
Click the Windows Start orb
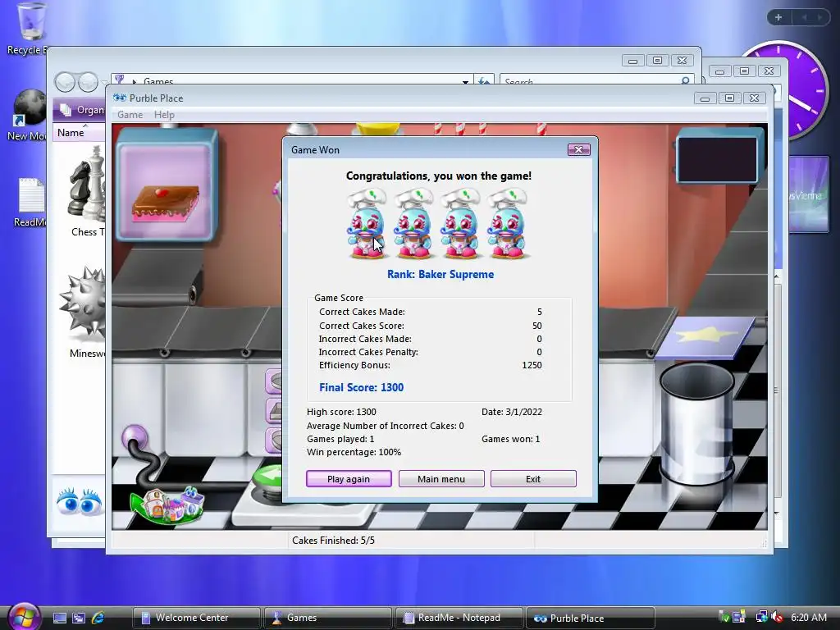click(23, 616)
